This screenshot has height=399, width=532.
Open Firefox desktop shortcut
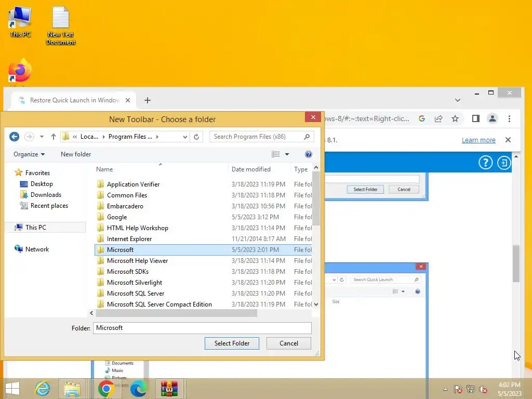(20, 71)
